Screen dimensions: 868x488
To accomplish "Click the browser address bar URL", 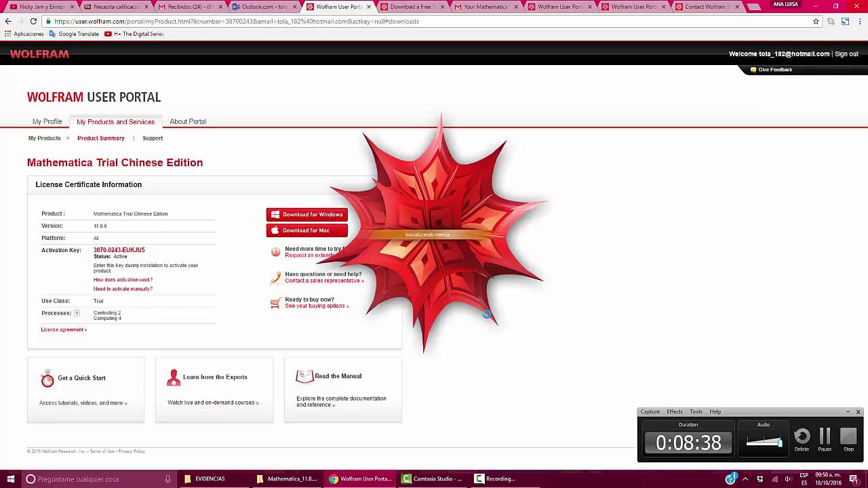I will [x=236, y=21].
